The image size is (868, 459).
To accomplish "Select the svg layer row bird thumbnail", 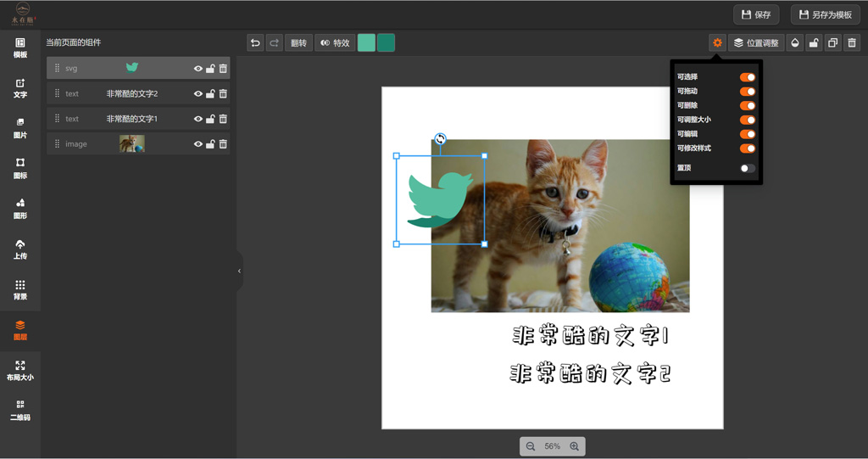I will point(131,68).
